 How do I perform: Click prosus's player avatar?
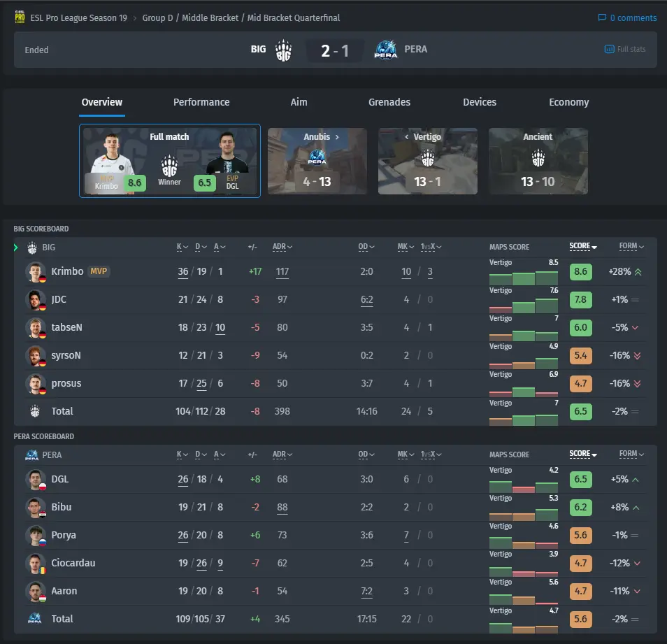(35, 384)
